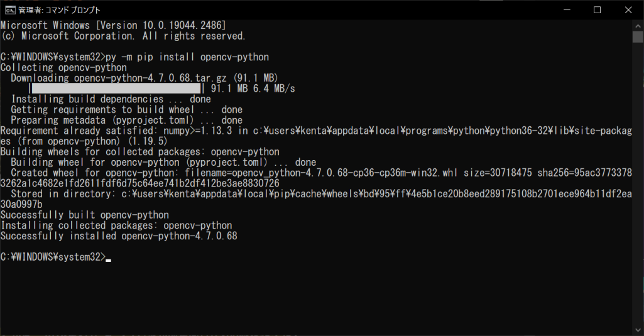Click the title bar text 管理者: コマンド プロンプト
Screen dimensions: 644x336
(59, 10)
